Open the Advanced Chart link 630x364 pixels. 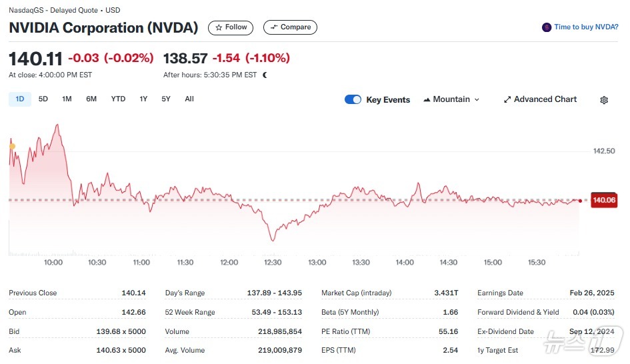(545, 99)
